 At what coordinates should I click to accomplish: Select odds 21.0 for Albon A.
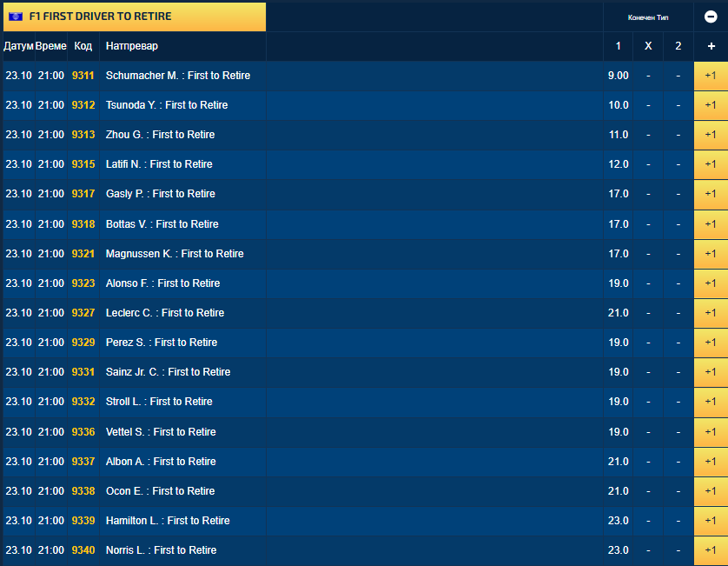pyautogui.click(x=618, y=462)
